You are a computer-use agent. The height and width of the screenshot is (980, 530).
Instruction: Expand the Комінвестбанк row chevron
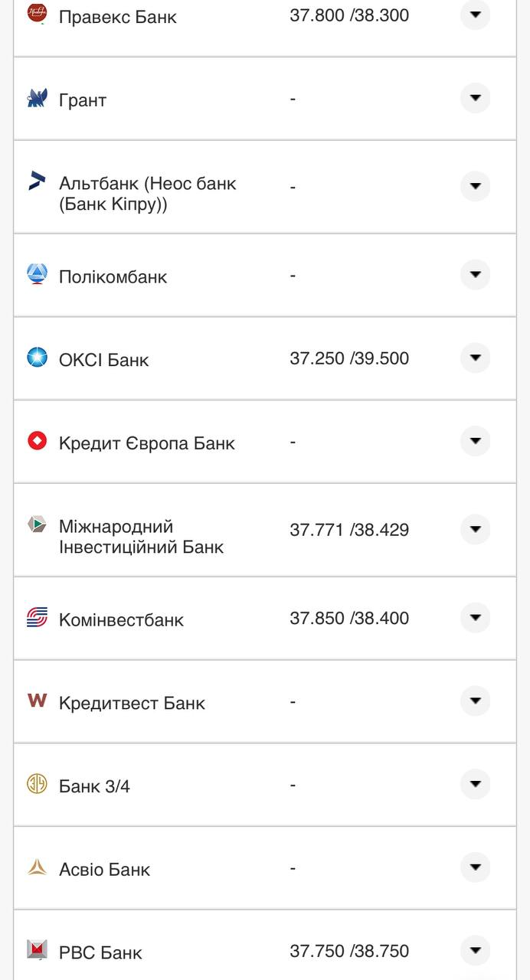[x=474, y=616]
